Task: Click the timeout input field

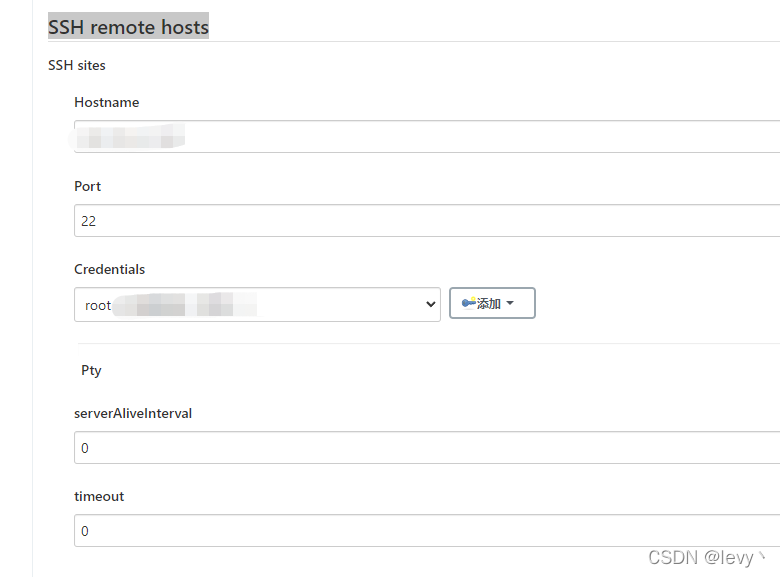Action: (427, 531)
